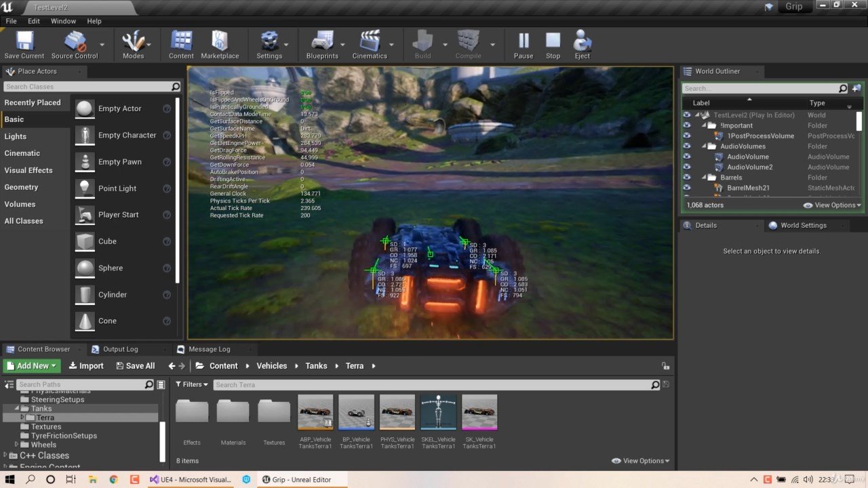
Task: Click the green Add New button
Action: pos(32,366)
